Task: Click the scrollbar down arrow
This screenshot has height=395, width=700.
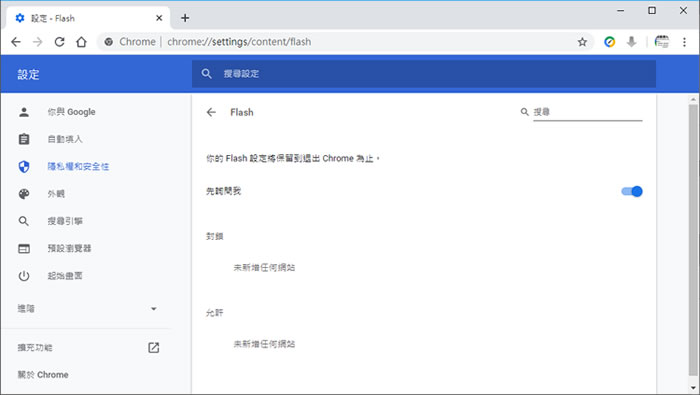Action: 693,388
